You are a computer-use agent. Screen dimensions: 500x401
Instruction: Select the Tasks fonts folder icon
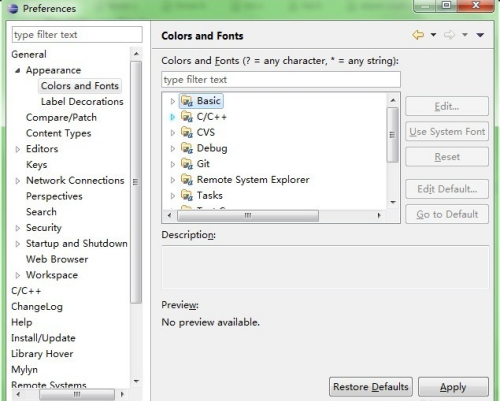click(x=187, y=195)
